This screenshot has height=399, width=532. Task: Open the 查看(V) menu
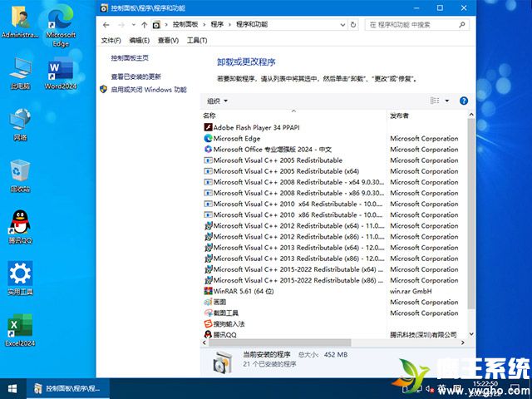[168, 41]
